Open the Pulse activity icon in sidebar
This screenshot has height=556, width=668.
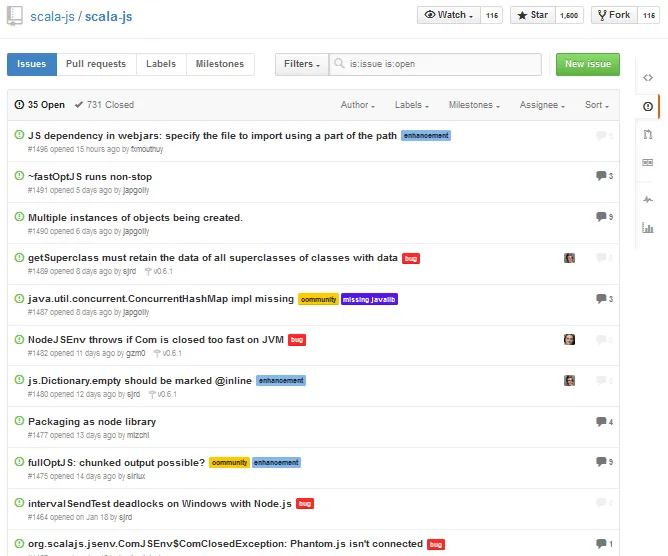click(x=648, y=199)
